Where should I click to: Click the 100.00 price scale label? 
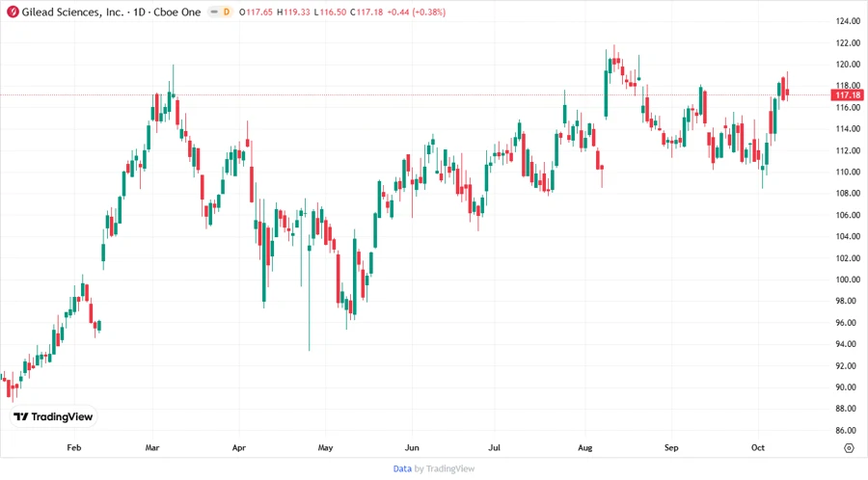(x=848, y=280)
